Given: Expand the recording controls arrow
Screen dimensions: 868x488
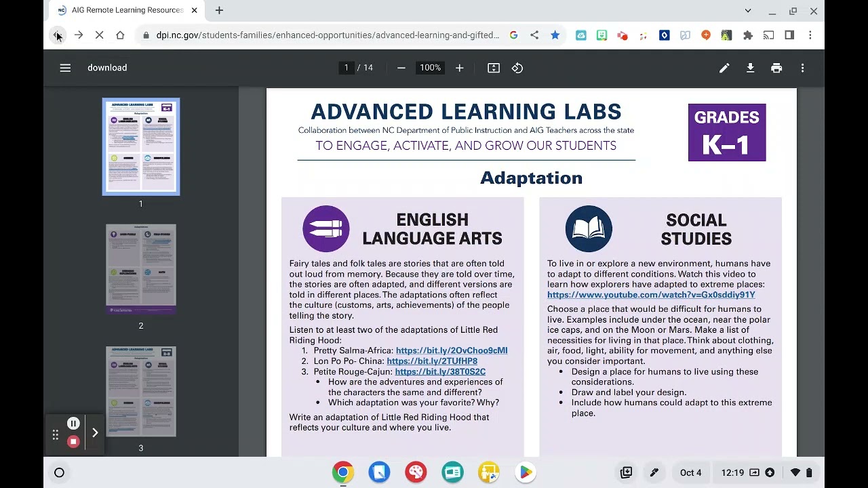Looking at the screenshot, I should coord(95,432).
